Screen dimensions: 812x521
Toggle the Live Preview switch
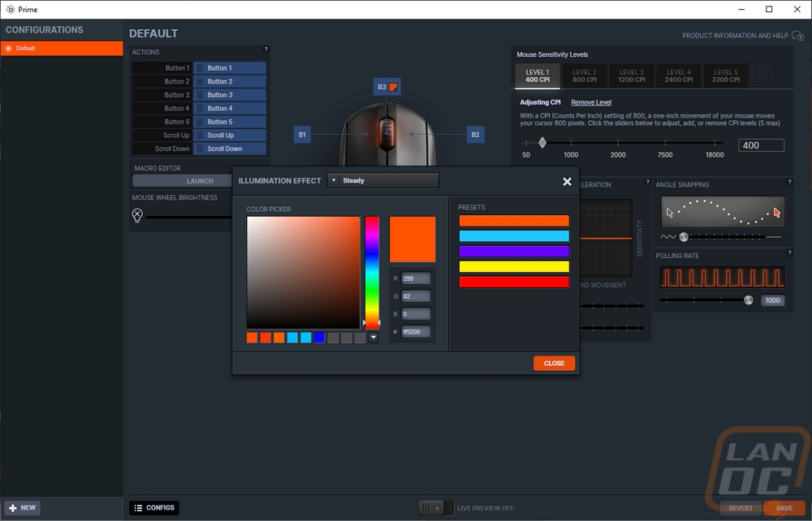click(x=436, y=508)
